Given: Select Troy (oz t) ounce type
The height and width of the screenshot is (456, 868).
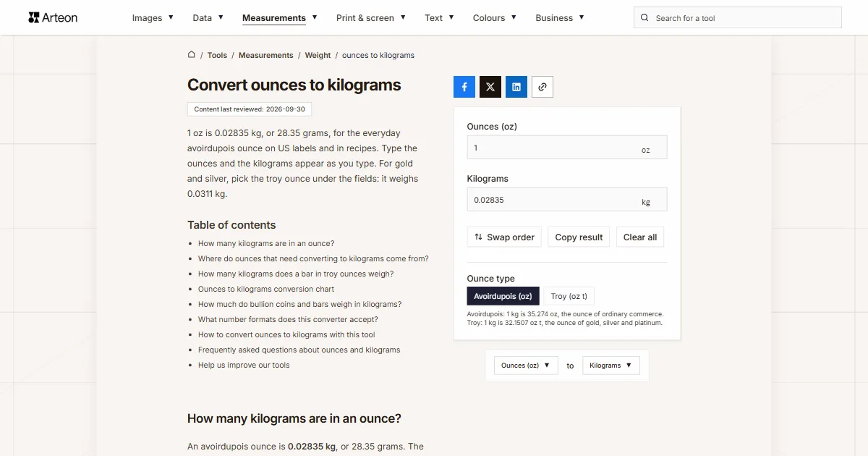Looking at the screenshot, I should click(x=569, y=296).
